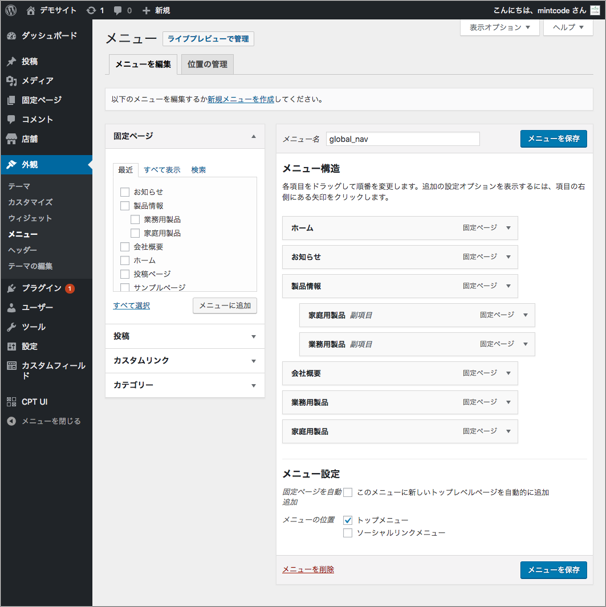606x607 pixels.
Task: Check the お知らせ page checkbox
Action: [x=125, y=192]
